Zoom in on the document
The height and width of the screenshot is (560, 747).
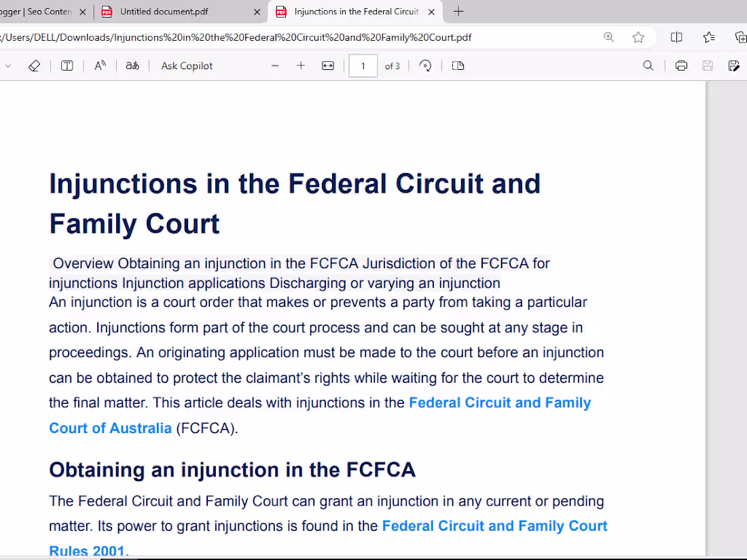click(x=301, y=65)
